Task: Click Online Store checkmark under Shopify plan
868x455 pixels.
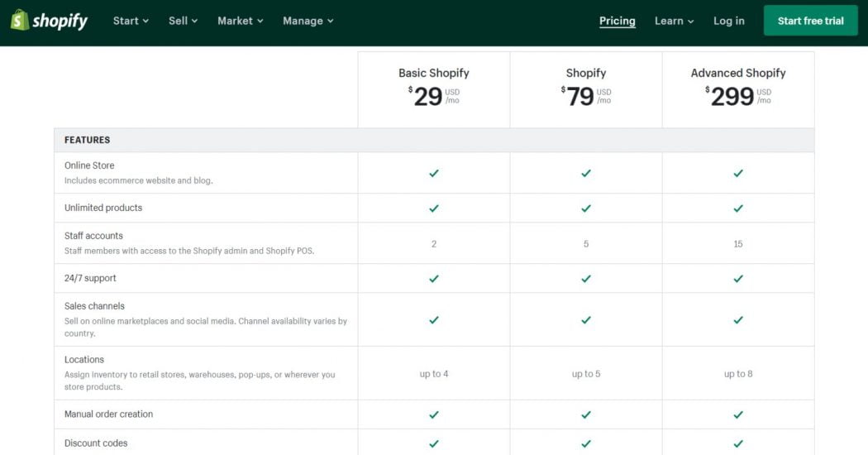Action: click(585, 174)
